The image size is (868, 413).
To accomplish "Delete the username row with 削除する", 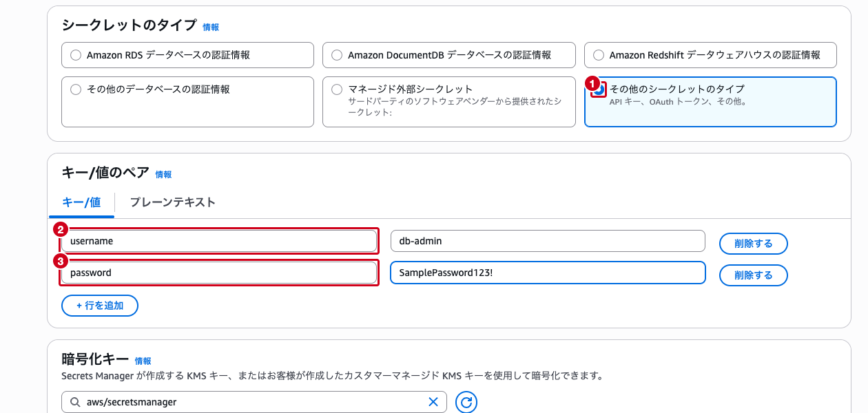I will 754,244.
